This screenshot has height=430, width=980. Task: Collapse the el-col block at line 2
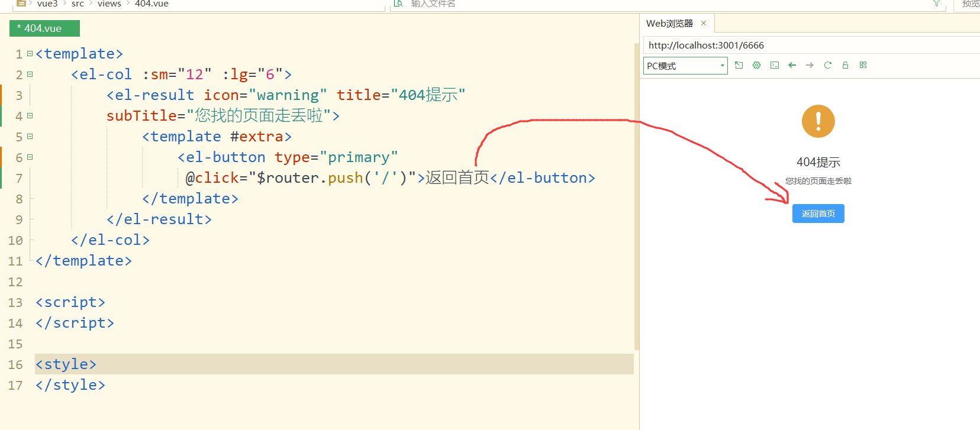pyautogui.click(x=30, y=75)
